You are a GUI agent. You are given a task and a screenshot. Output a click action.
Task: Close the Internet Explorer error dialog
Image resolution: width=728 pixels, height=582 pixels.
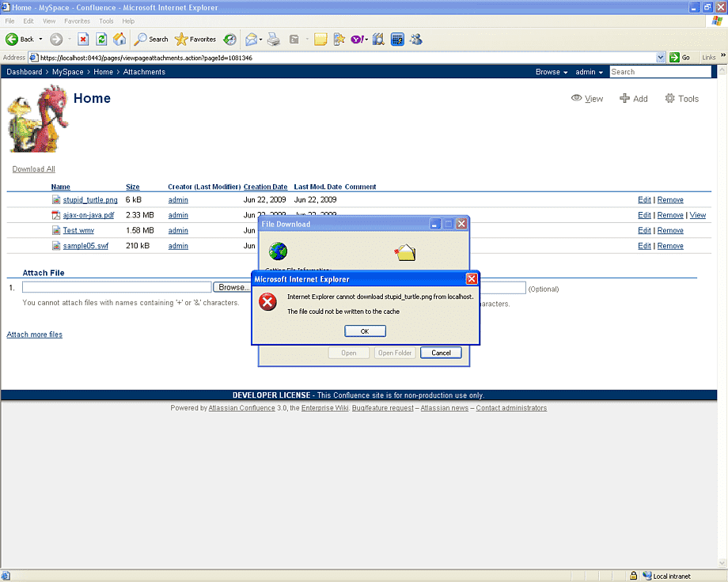tap(472, 278)
